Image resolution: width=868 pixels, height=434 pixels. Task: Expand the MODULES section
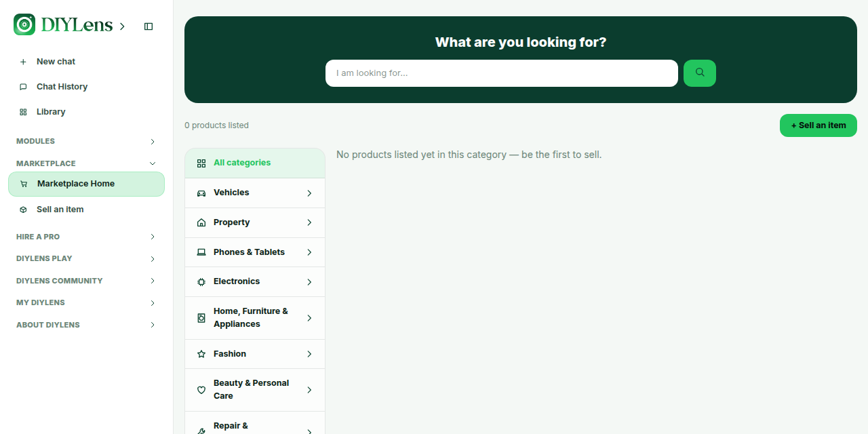coord(153,142)
